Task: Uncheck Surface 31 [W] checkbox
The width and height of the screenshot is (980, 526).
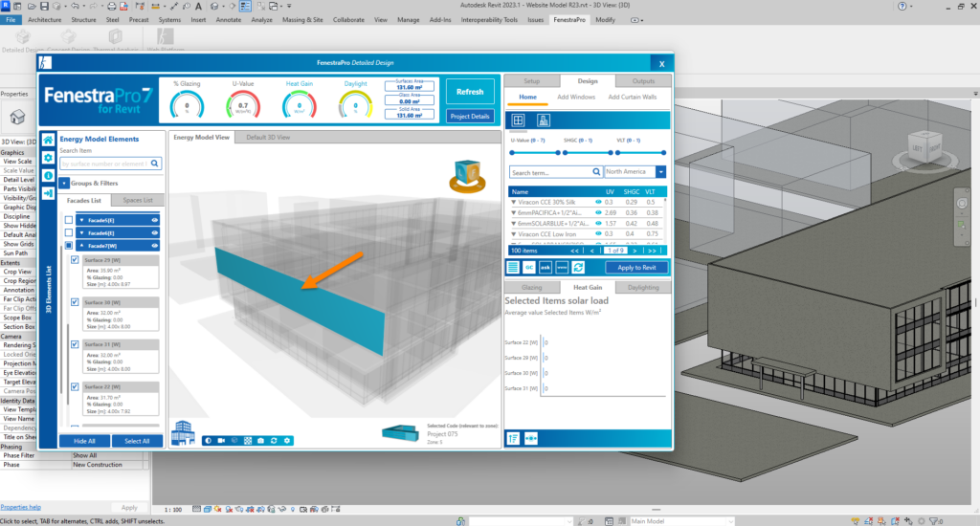Action: coord(75,344)
